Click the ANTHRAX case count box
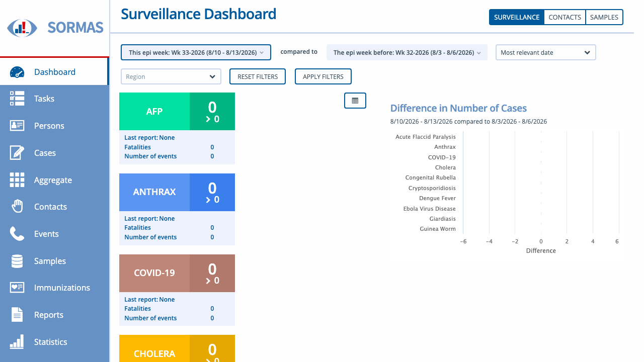 [x=212, y=192]
